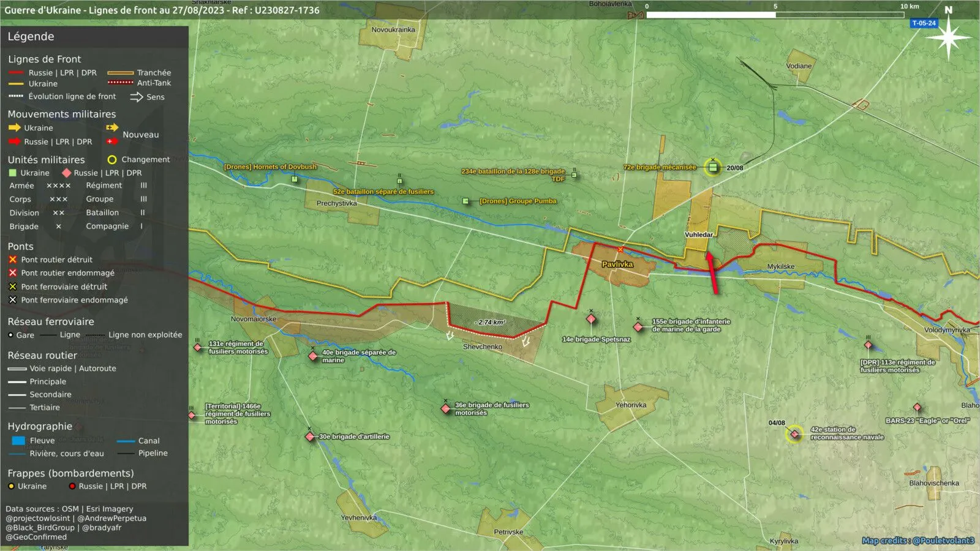Click the Shevchenko village label
This screenshot has height=551, width=980.
[x=483, y=347]
